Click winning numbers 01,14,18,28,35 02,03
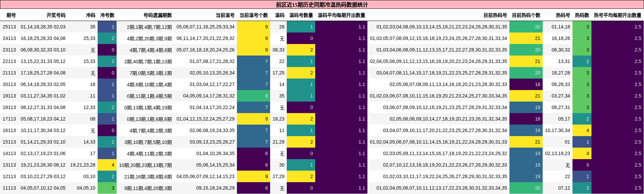Image resolution: width=644 pixels, height=194 pixels. 43,27
